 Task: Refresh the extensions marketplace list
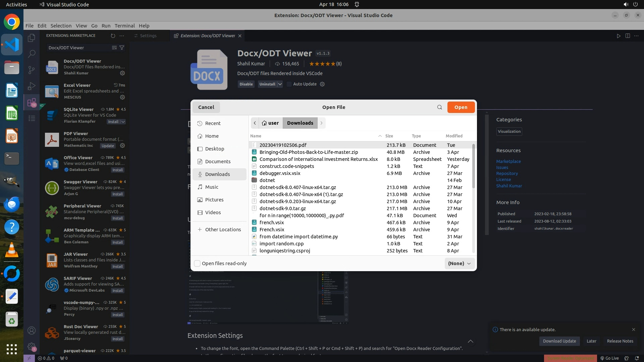pos(113,36)
